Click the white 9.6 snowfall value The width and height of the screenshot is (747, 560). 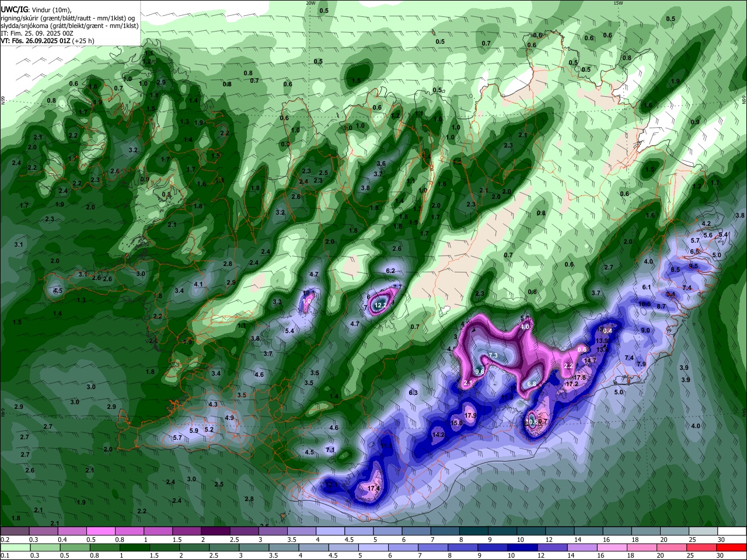(x=480, y=371)
